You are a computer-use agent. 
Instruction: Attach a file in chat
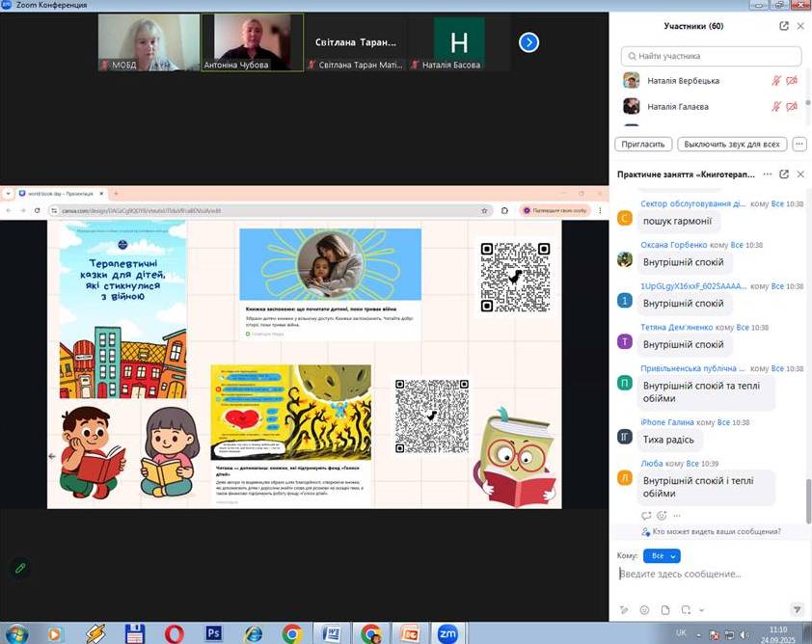tap(664, 610)
